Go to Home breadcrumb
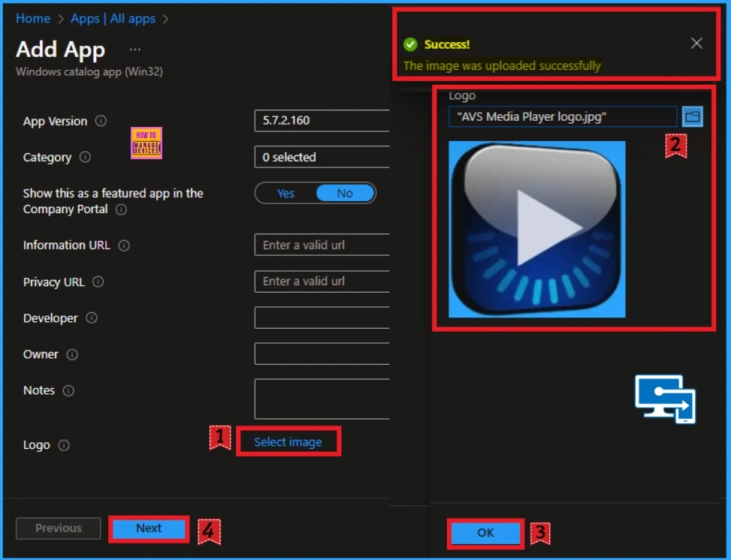 tap(33, 19)
